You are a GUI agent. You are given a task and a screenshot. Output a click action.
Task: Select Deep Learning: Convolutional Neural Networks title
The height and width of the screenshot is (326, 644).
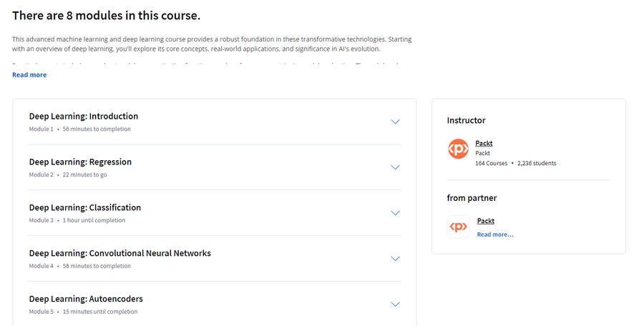click(119, 253)
